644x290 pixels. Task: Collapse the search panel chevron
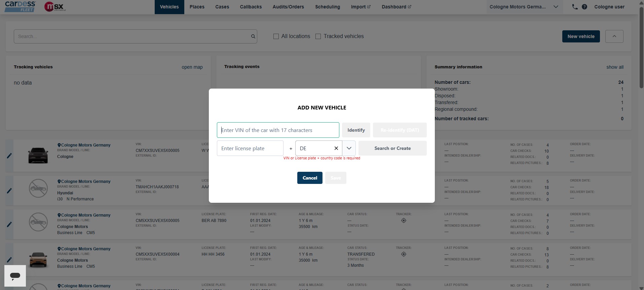614,36
